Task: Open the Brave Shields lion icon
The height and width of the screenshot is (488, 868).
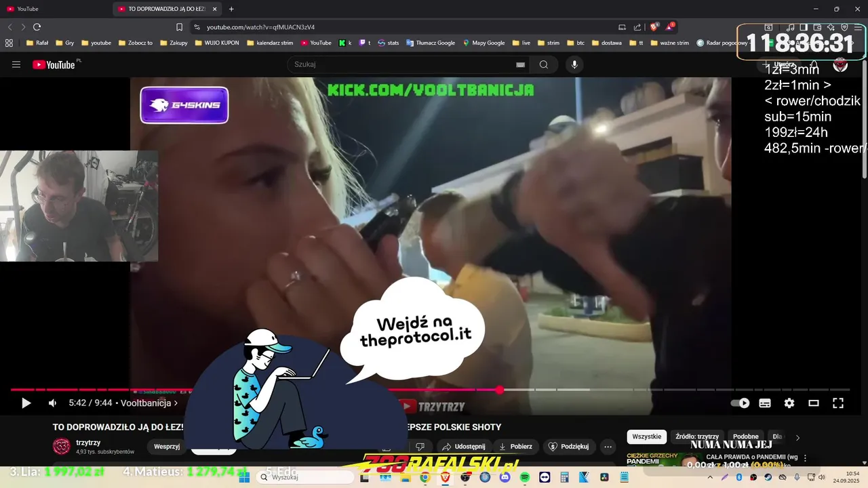Action: click(x=654, y=27)
